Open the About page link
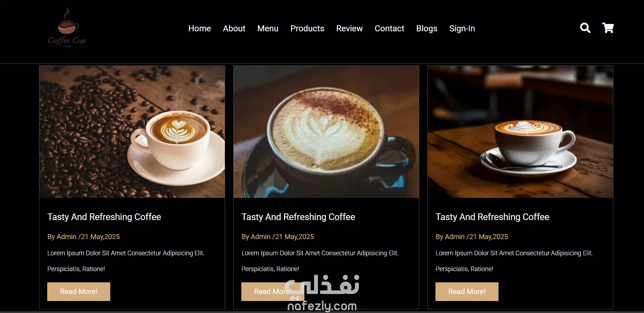644x313 pixels. (234, 29)
